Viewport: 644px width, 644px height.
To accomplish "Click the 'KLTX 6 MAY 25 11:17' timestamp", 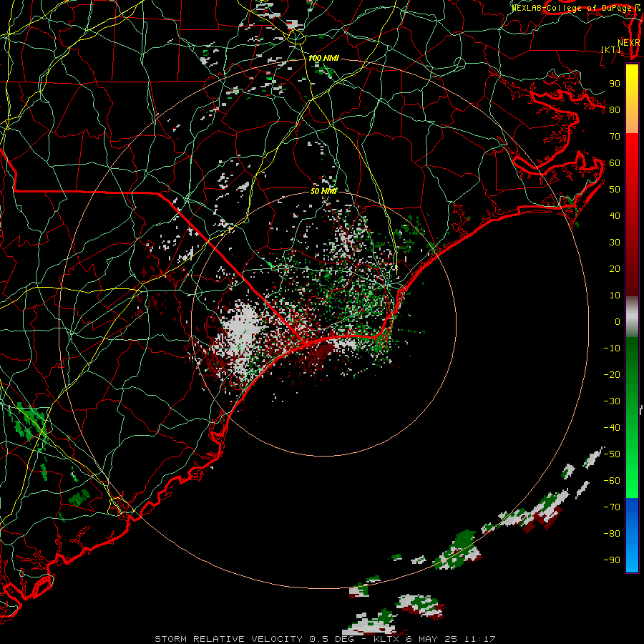I will [434, 639].
